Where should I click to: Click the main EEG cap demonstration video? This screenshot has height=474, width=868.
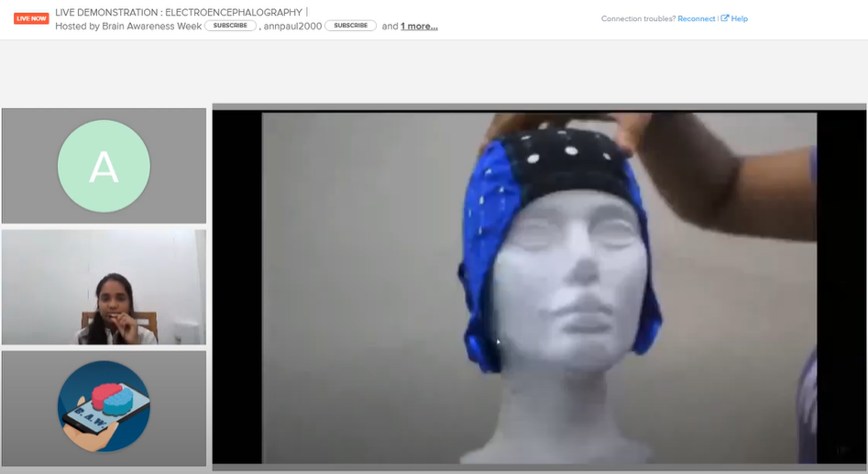coord(539,287)
